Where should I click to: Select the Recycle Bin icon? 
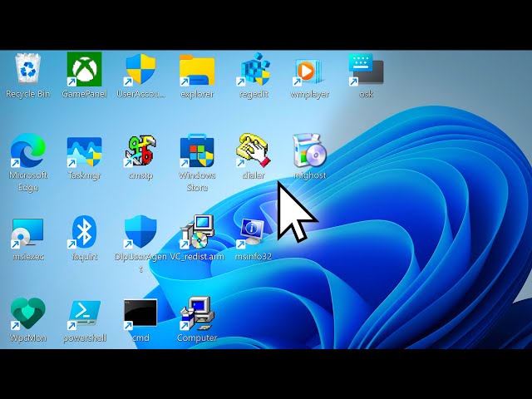click(27, 68)
